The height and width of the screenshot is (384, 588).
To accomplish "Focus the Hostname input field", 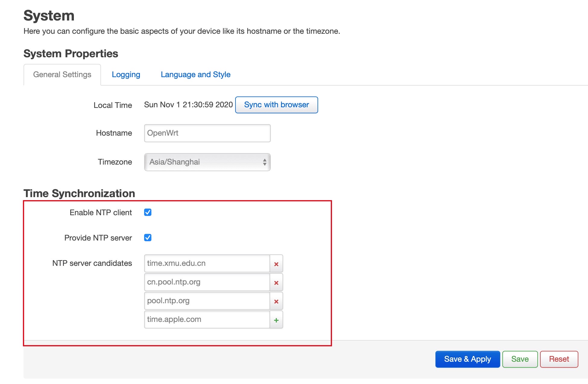I will 207,133.
